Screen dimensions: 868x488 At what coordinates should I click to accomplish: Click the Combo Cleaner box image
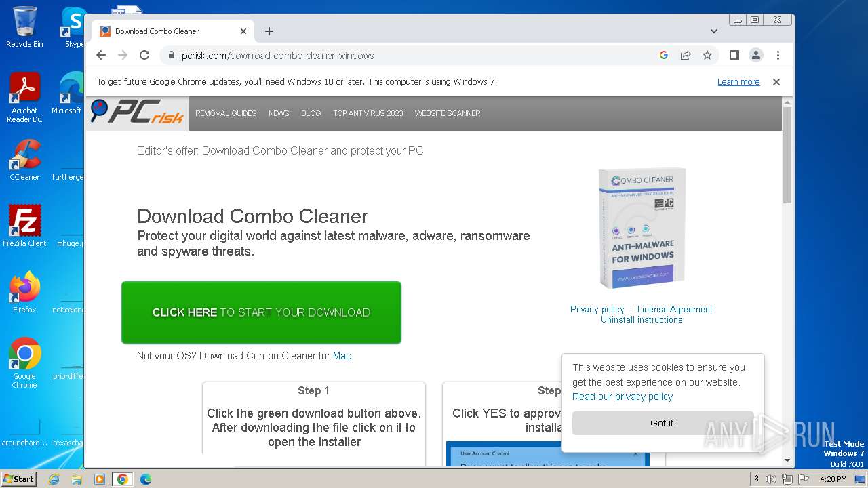(642, 228)
